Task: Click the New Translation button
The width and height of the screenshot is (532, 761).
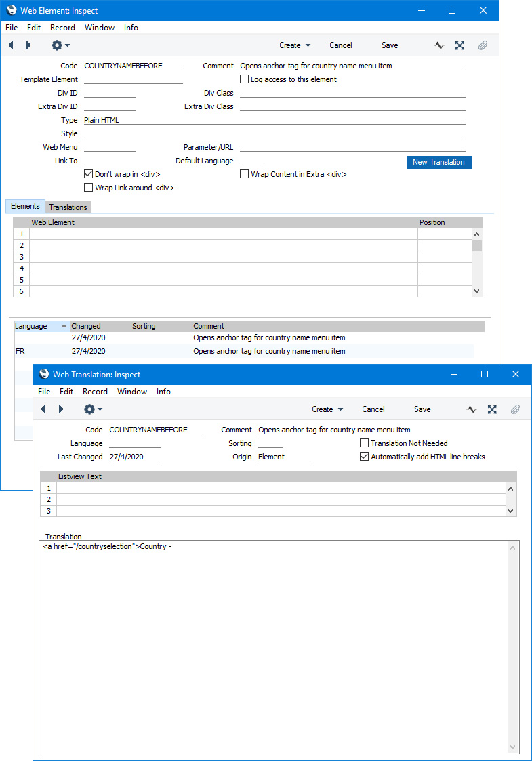Action: [x=438, y=162]
